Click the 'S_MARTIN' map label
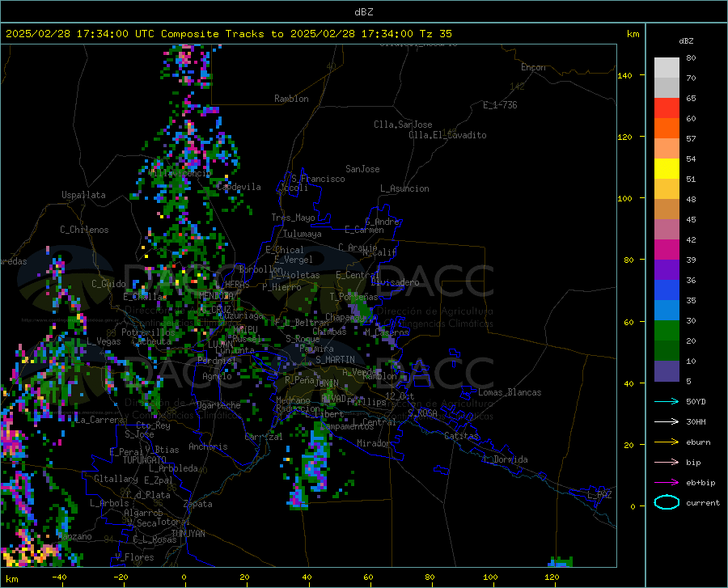 (x=335, y=360)
